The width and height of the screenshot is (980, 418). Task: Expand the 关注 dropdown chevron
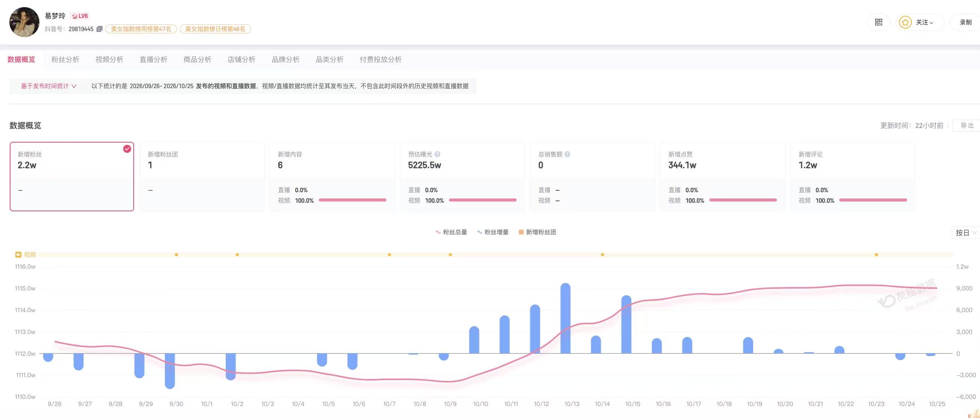click(x=931, y=23)
